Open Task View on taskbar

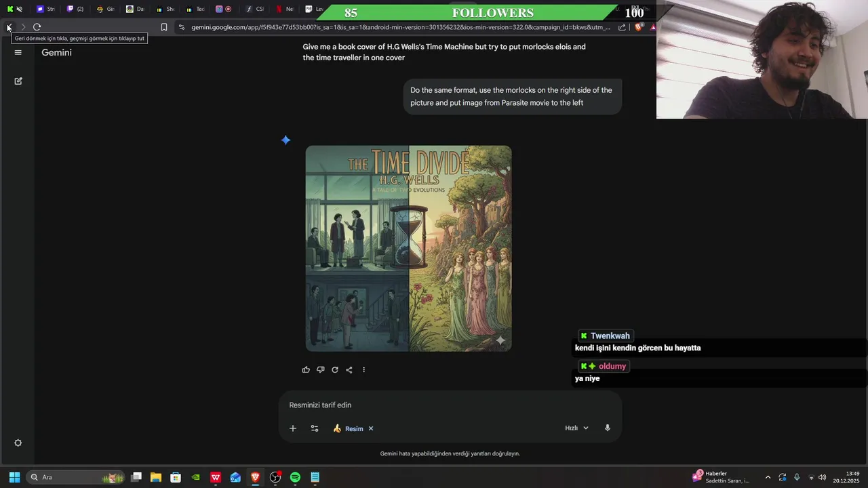coord(136,477)
